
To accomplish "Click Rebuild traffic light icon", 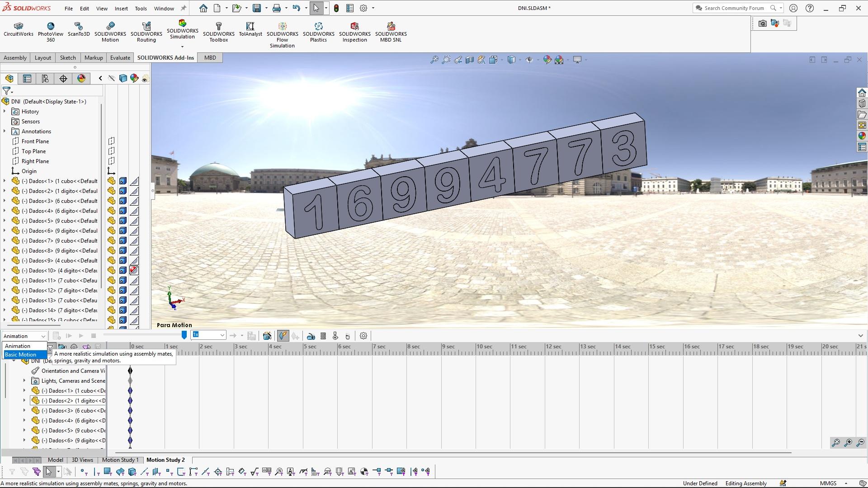I will pyautogui.click(x=336, y=8).
